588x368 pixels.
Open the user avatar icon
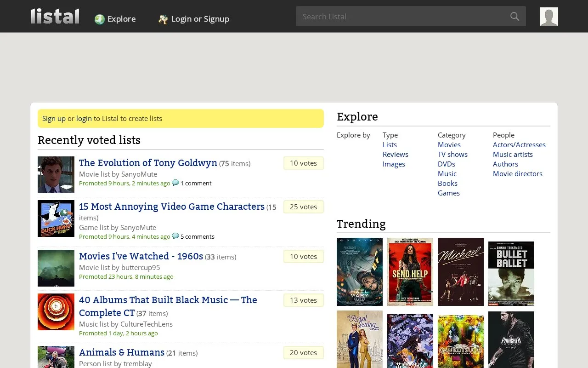pos(549,17)
